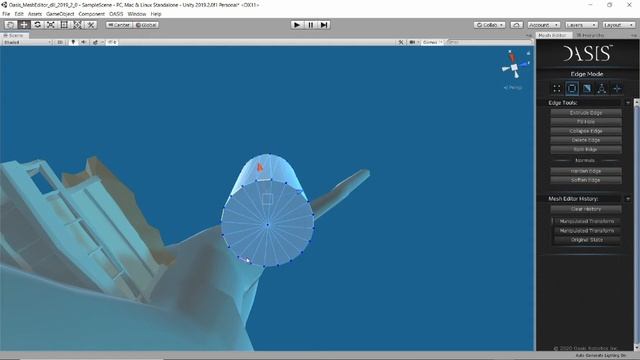Open the Shaded draw mode dropdown
The image size is (640, 360).
[27, 42]
